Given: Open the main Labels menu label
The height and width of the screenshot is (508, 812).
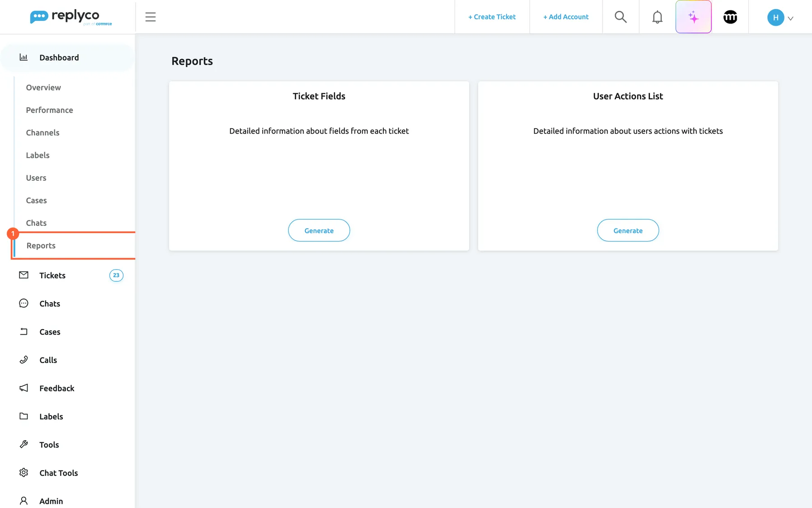Looking at the screenshot, I should point(51,416).
